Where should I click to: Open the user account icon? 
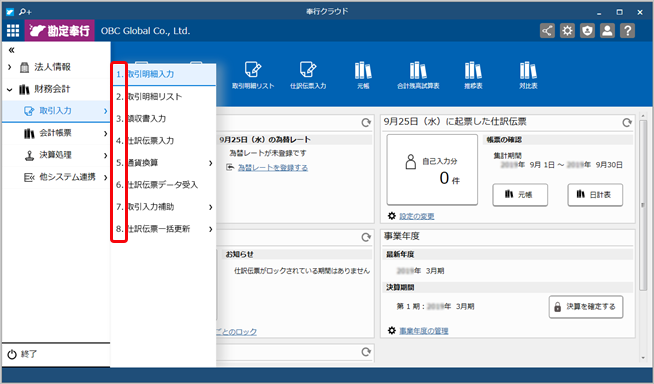click(x=607, y=30)
